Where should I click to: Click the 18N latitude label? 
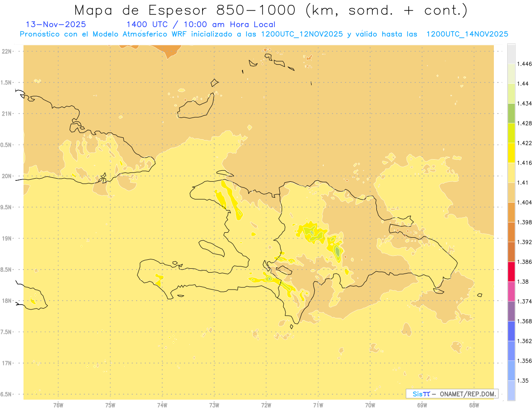pos(7,301)
